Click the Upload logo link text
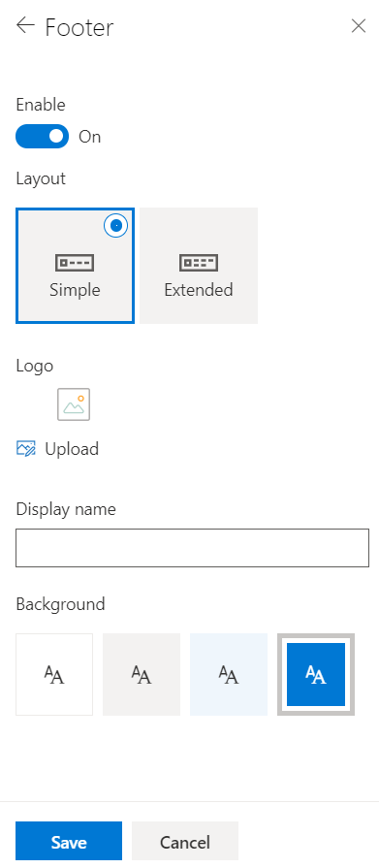This screenshot has width=379, height=868. (72, 448)
